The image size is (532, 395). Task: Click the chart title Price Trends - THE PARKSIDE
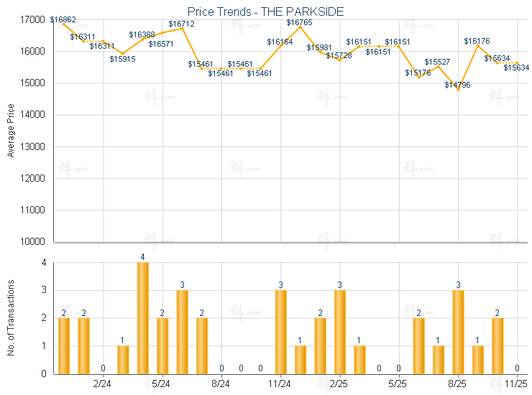coord(265,11)
